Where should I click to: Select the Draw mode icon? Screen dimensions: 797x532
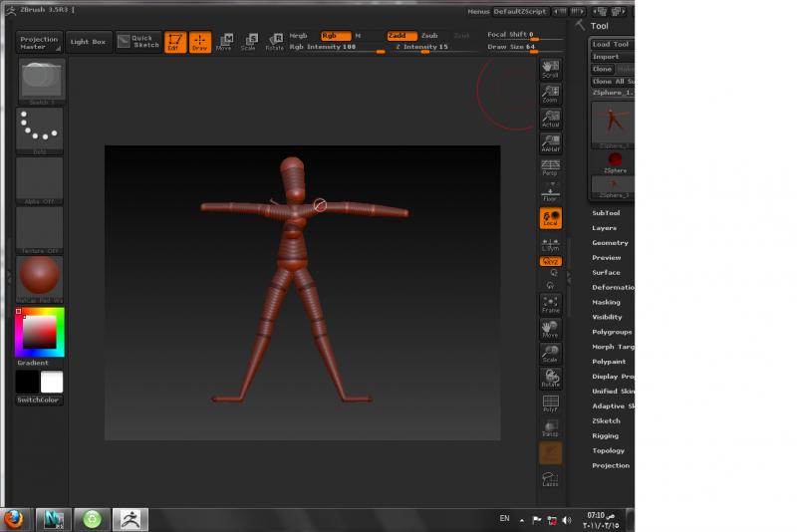pos(200,42)
